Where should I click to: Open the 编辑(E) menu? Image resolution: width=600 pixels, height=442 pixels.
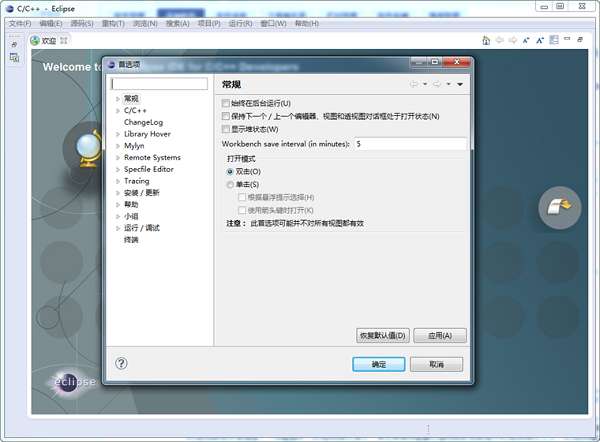[51, 24]
